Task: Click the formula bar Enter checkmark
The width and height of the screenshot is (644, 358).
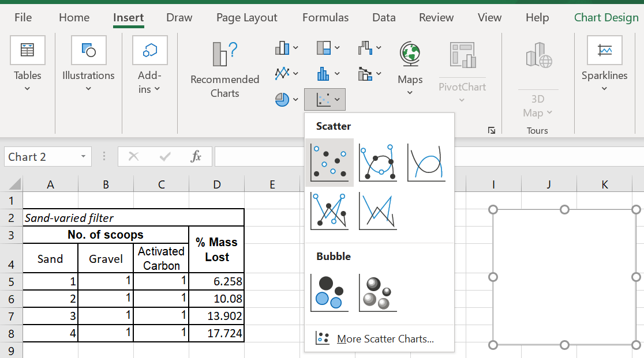Action: (165, 156)
